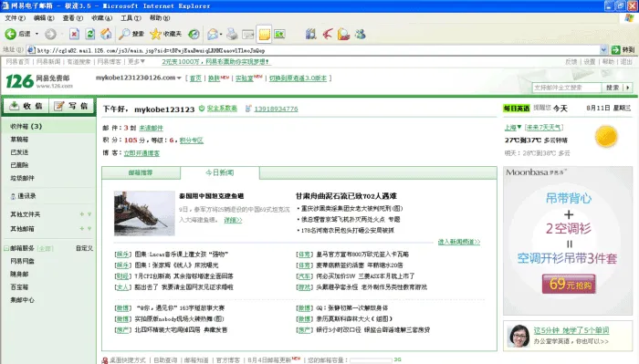The height and width of the screenshot is (364, 639).
Task: Open the 草稿箱 drafts folder
Action: pyautogui.click(x=19, y=140)
